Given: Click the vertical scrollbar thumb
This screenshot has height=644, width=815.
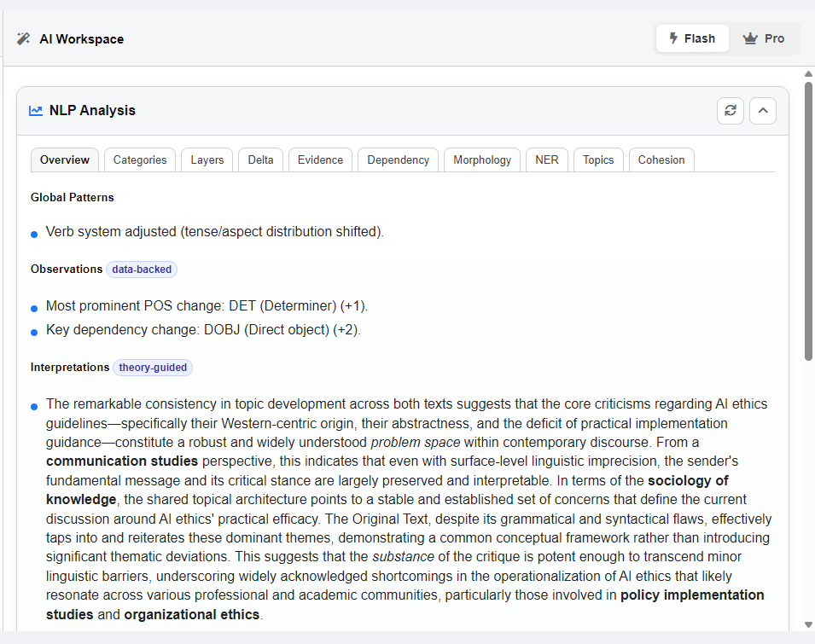Looking at the screenshot, I should (x=808, y=219).
